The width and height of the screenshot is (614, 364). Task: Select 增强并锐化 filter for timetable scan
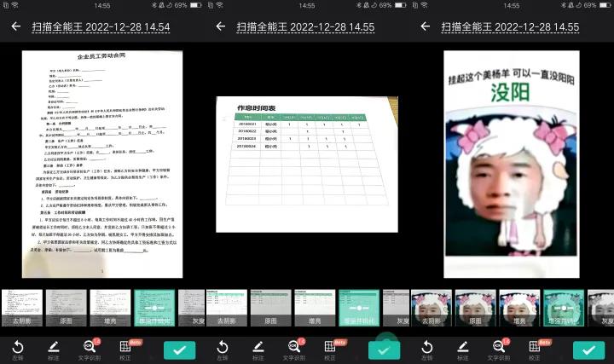(358, 309)
